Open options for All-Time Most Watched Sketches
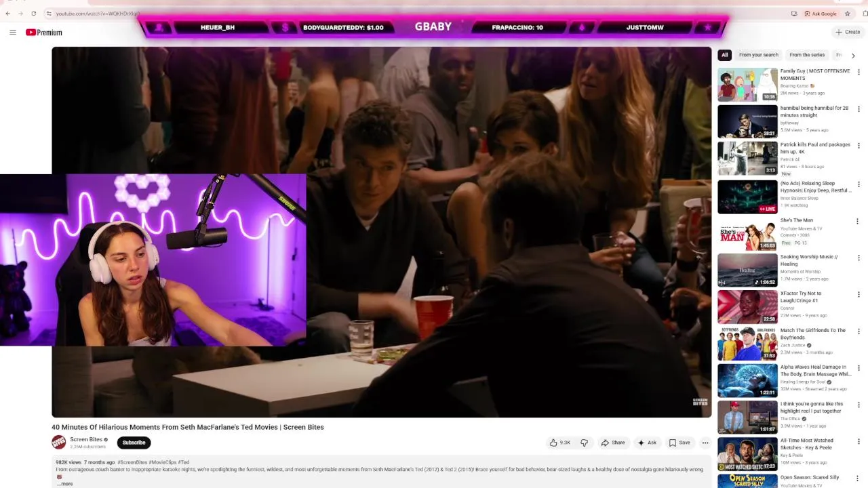 (859, 441)
